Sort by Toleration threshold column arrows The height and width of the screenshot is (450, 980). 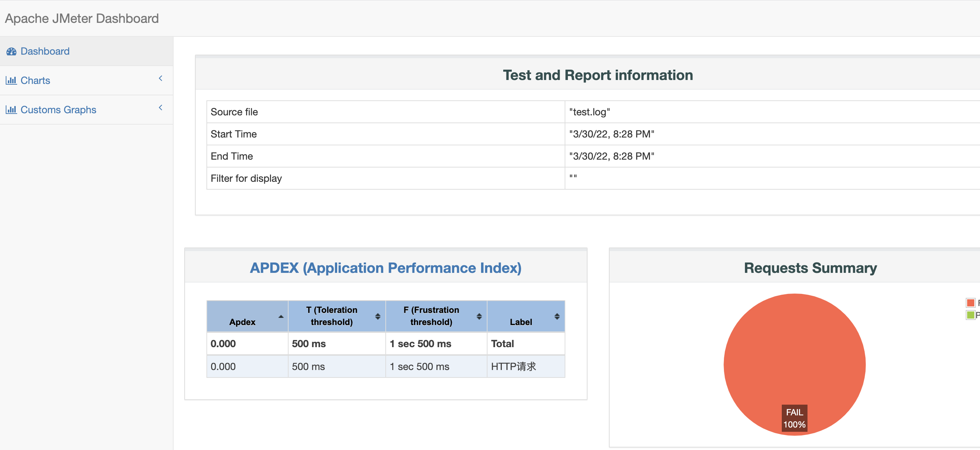[378, 316]
